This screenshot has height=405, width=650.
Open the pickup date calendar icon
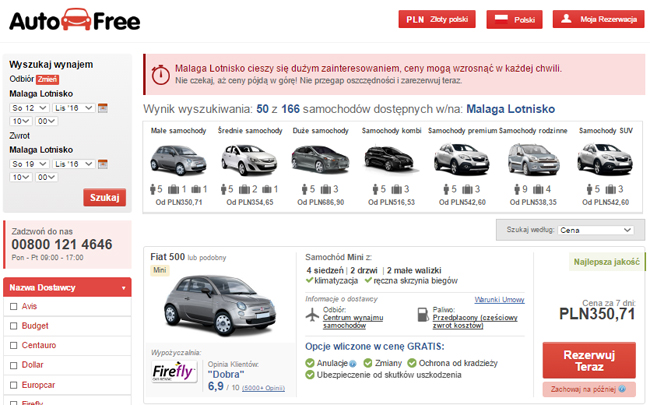click(102, 107)
